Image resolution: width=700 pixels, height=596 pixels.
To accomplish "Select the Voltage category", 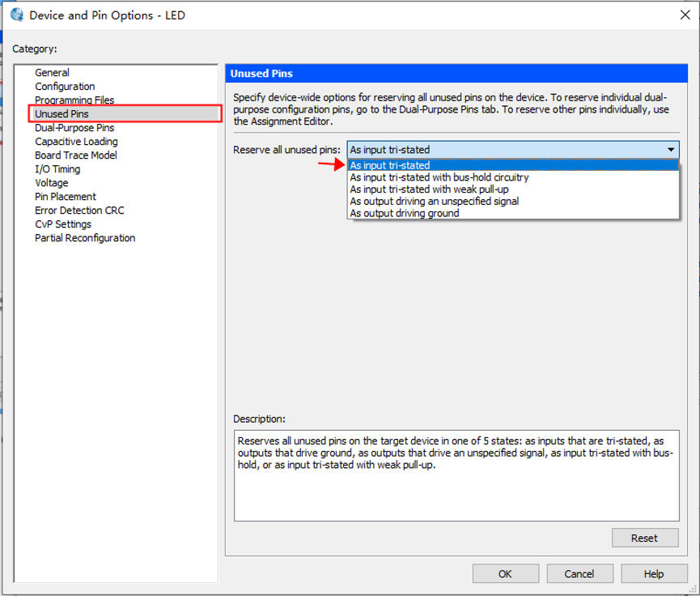I will (52, 183).
